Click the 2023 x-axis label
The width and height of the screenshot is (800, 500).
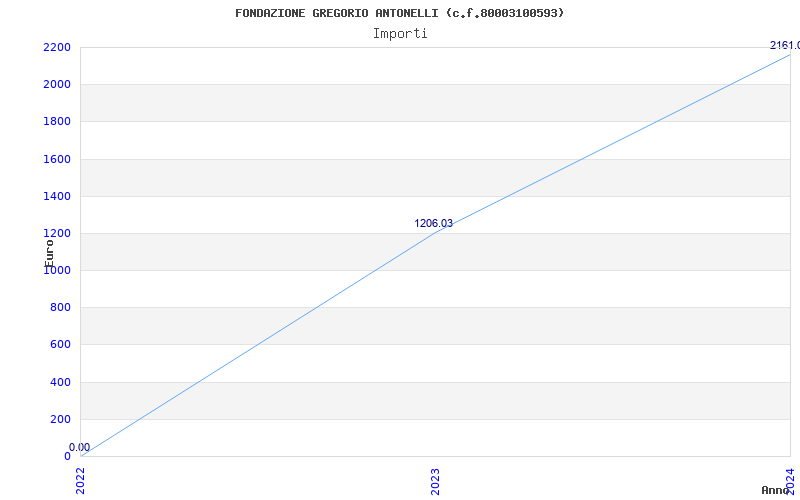pyautogui.click(x=435, y=481)
